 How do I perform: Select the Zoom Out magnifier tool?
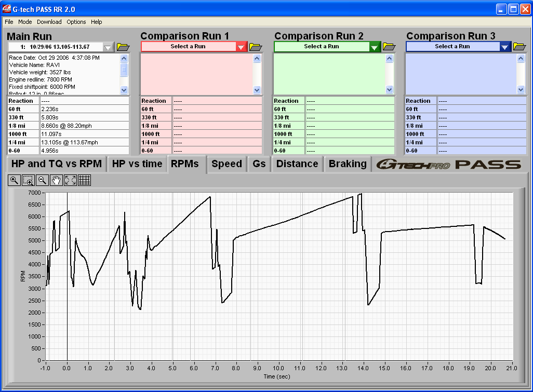[x=42, y=180]
